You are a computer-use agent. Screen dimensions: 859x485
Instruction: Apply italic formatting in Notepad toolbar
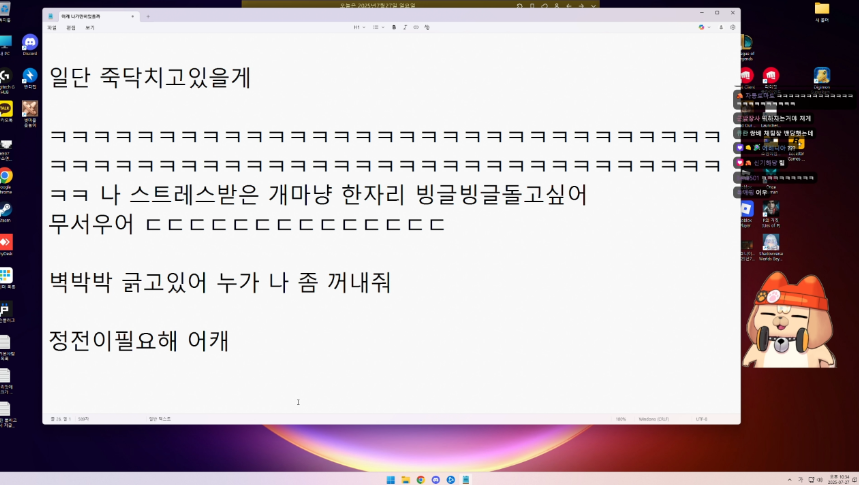(x=405, y=27)
